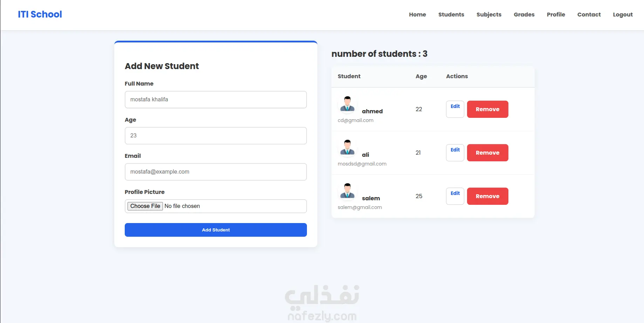Click ali's avatar picture
Screen dimensions: 644x323
[x=348, y=148]
